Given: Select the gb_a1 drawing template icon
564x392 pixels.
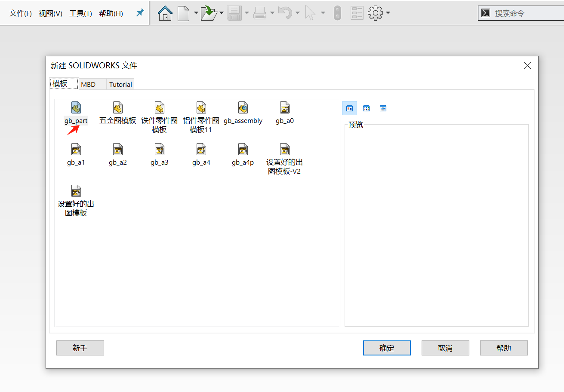Looking at the screenshot, I should (x=76, y=149).
